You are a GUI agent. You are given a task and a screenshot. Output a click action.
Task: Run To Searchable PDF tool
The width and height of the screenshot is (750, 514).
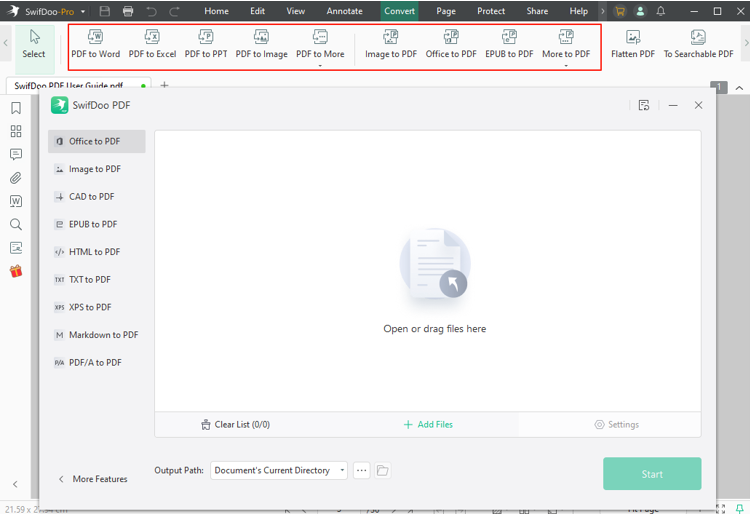tap(698, 44)
